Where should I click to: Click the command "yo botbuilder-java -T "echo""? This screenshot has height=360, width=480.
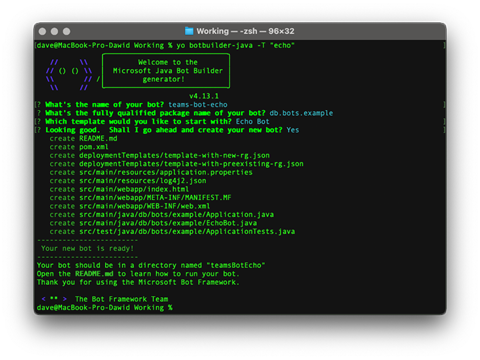pyautogui.click(x=235, y=45)
